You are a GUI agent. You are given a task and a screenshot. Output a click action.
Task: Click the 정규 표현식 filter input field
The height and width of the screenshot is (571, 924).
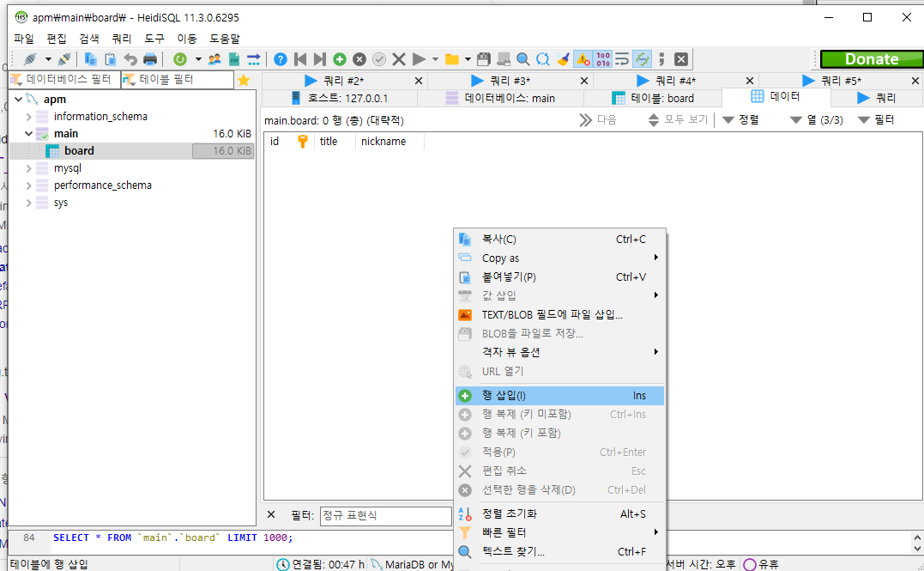(x=386, y=515)
